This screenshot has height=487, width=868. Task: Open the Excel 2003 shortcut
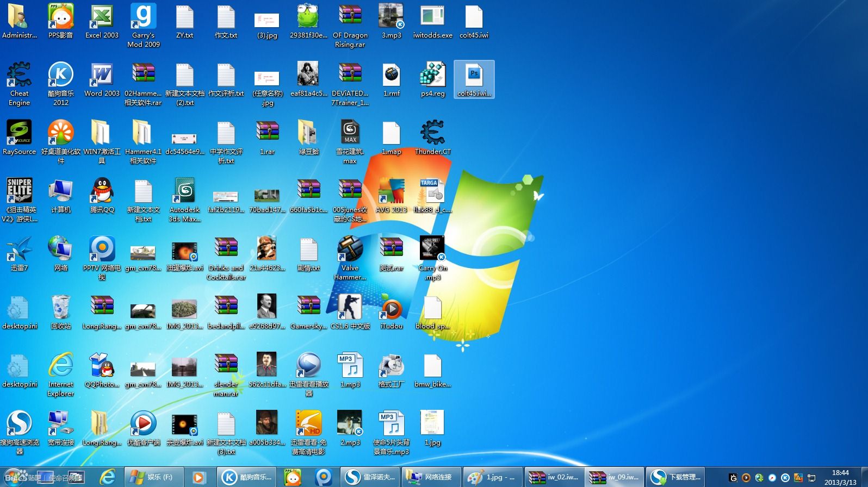tap(102, 22)
